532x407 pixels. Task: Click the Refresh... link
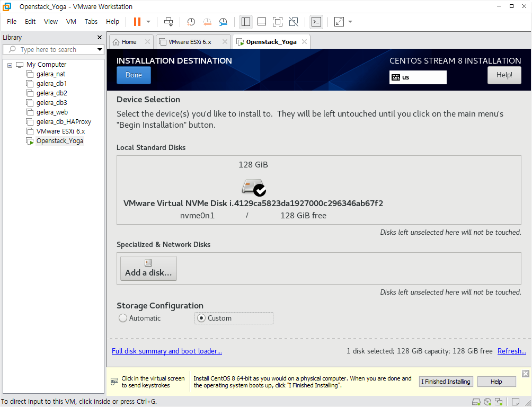pos(512,351)
